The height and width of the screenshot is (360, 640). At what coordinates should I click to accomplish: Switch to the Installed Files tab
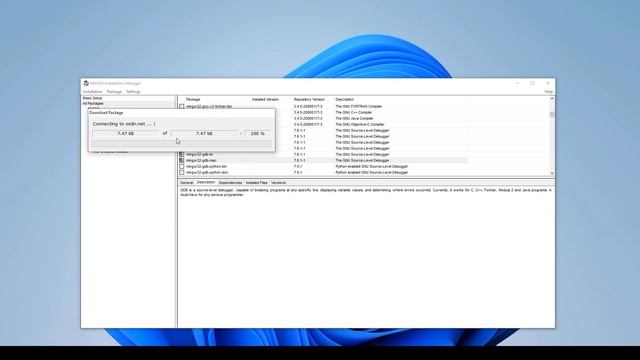tap(256, 183)
